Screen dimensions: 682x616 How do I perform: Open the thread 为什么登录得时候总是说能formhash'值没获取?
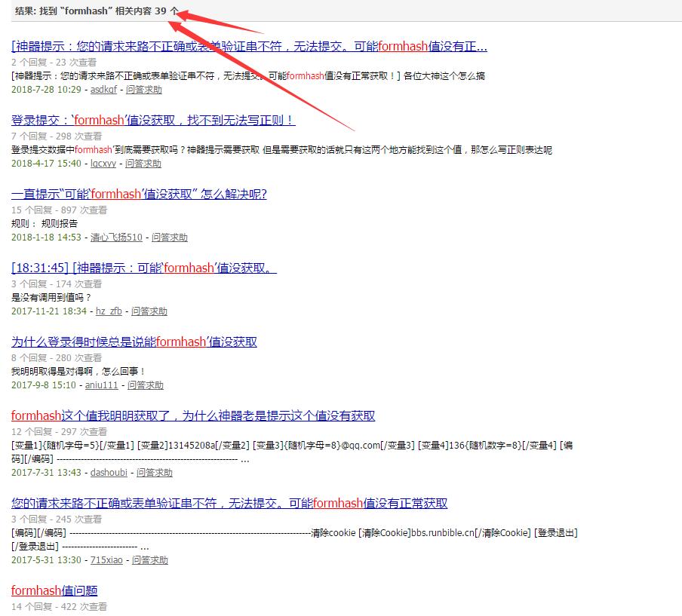(134, 342)
